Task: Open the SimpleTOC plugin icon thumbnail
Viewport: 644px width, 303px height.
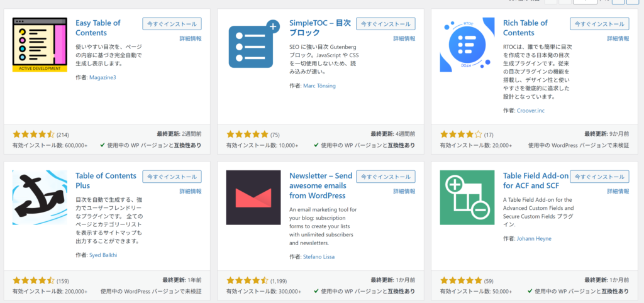Action: pos(253,45)
